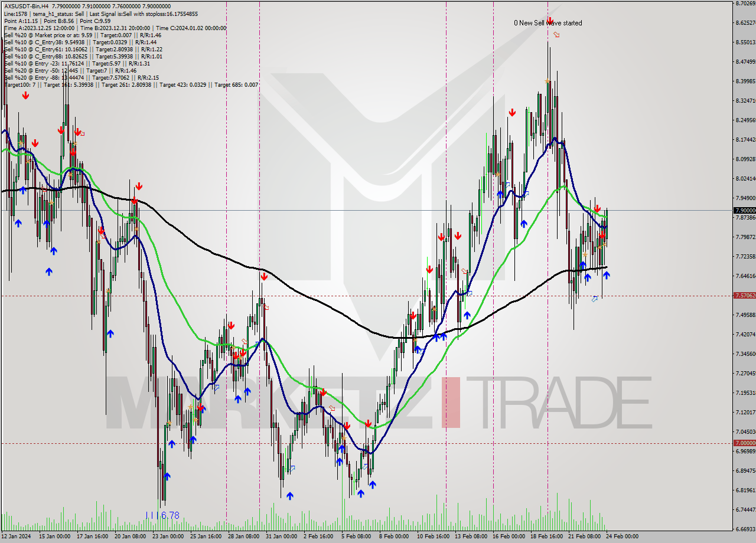Click the 8.3998 price axis label

pyautogui.click(x=746, y=81)
